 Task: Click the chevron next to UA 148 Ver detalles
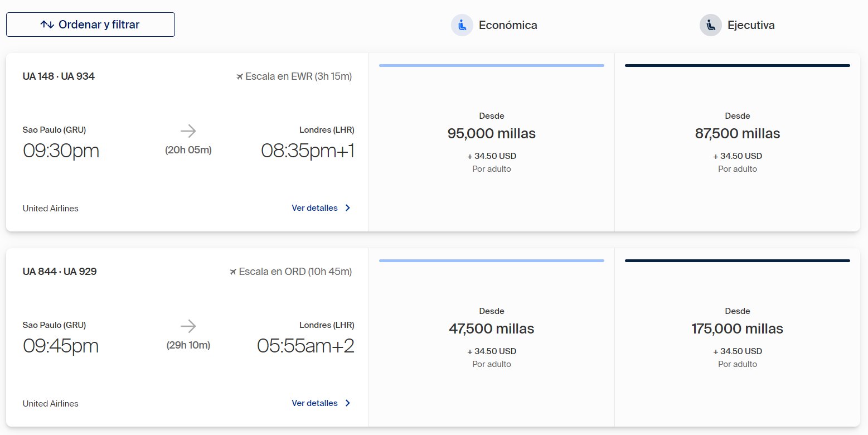click(348, 208)
